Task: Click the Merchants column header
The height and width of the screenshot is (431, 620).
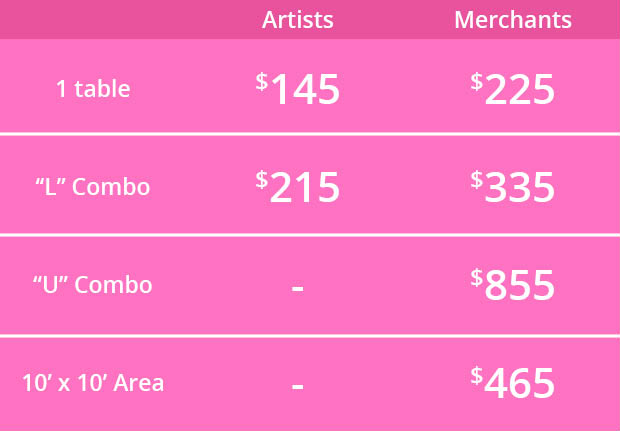Action: (513, 20)
